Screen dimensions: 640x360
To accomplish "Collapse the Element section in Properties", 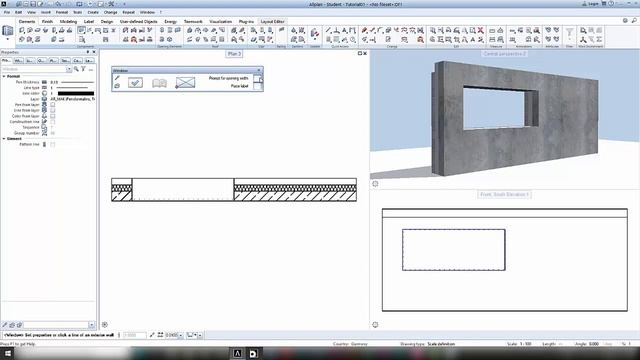I will point(4,139).
